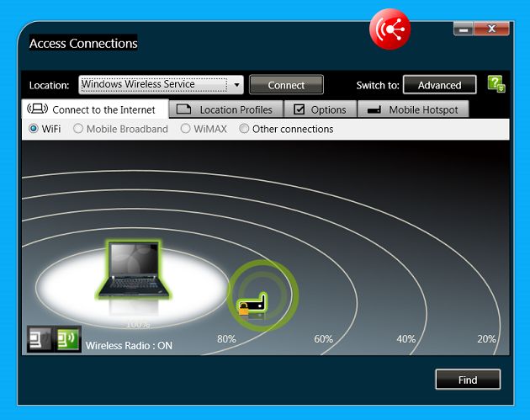This screenshot has width=530, height=420.
Task: Click the Connect button
Action: point(286,85)
